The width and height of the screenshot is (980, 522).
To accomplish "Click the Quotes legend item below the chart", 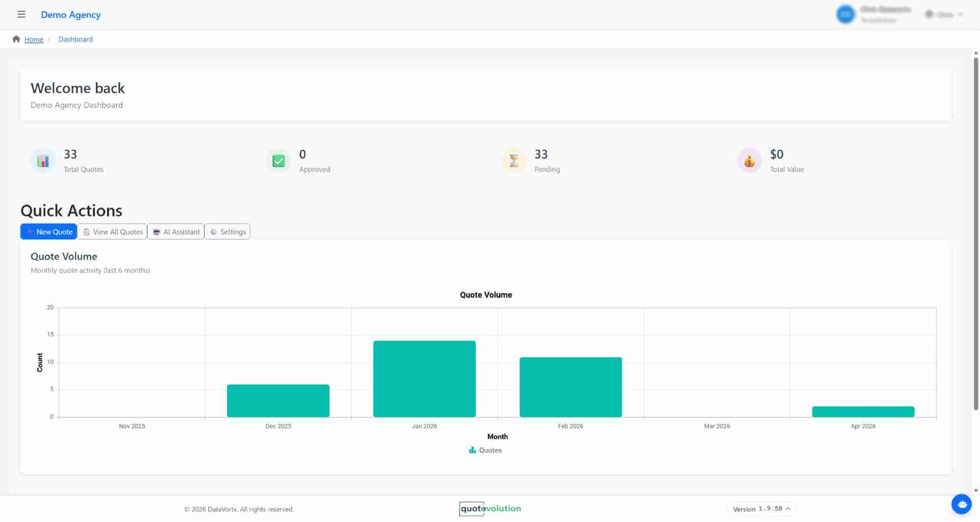I will pos(485,450).
